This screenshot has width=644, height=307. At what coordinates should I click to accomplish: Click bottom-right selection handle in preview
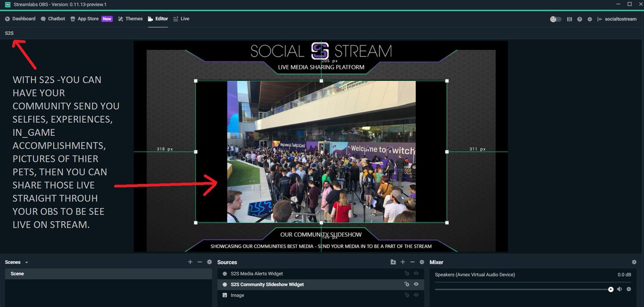[447, 223]
